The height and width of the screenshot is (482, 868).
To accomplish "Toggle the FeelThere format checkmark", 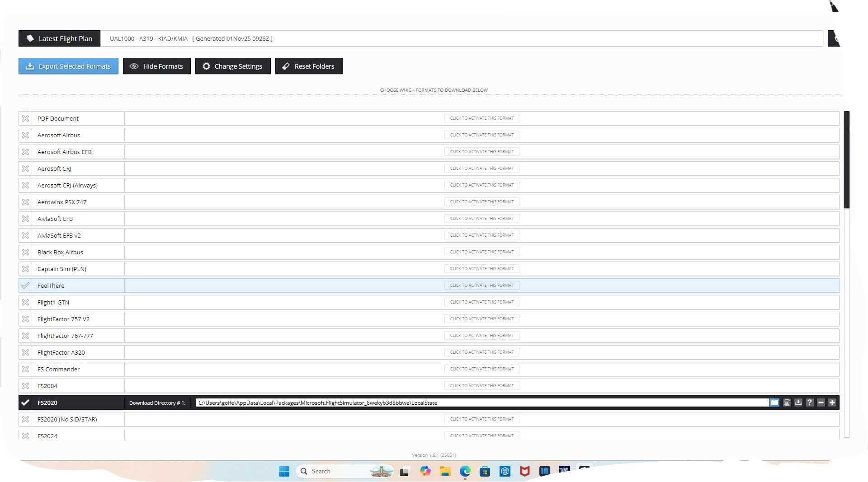I will [x=25, y=285].
